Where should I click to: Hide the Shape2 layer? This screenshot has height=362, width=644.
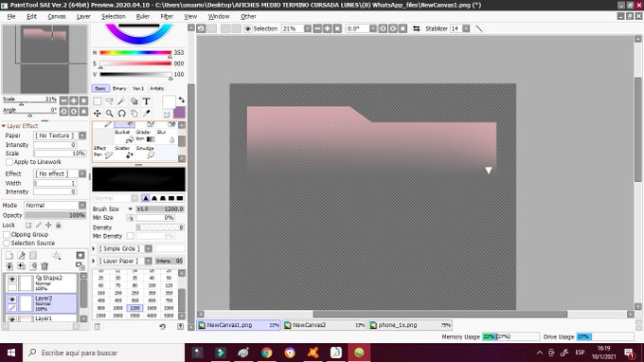point(12,279)
